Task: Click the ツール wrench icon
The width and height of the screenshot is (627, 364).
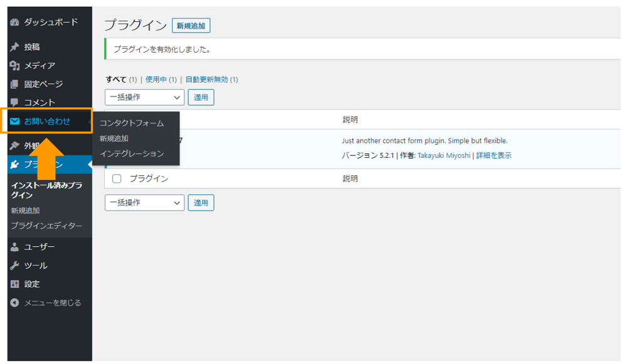Action: click(x=15, y=266)
